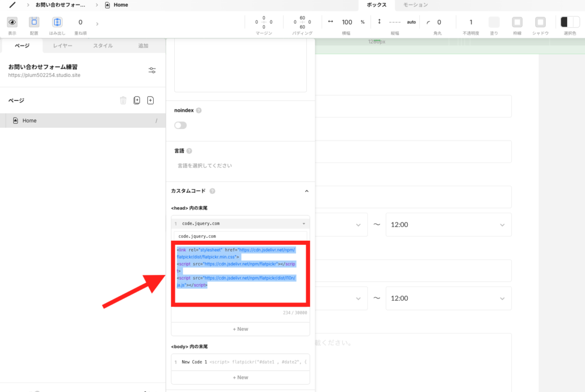Open the upper 12:00 time dropdown

point(448,225)
